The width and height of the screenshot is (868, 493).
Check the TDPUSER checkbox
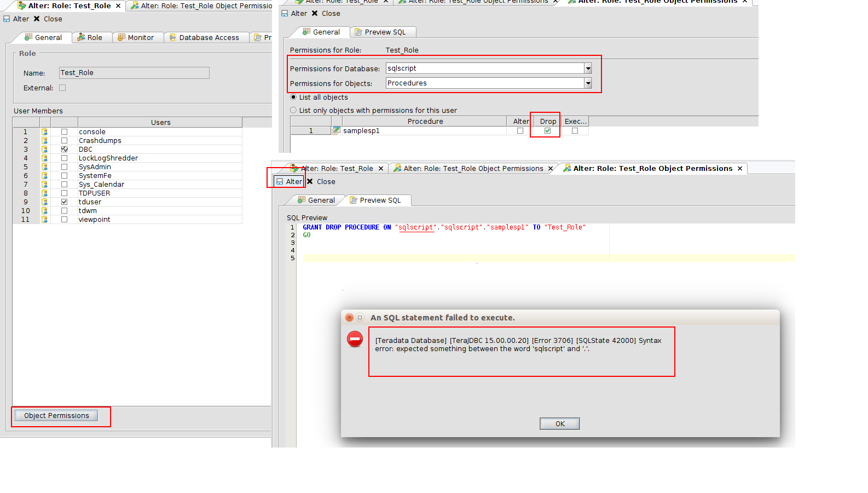click(64, 193)
